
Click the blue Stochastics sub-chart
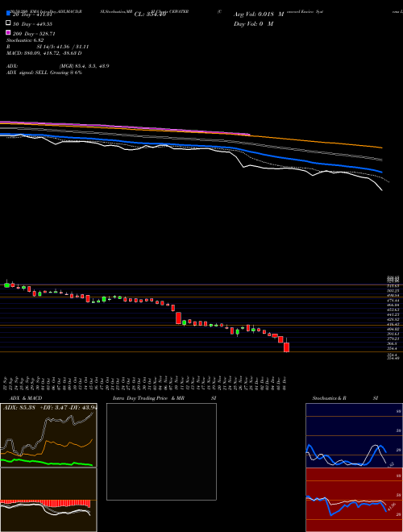tap(354, 435)
